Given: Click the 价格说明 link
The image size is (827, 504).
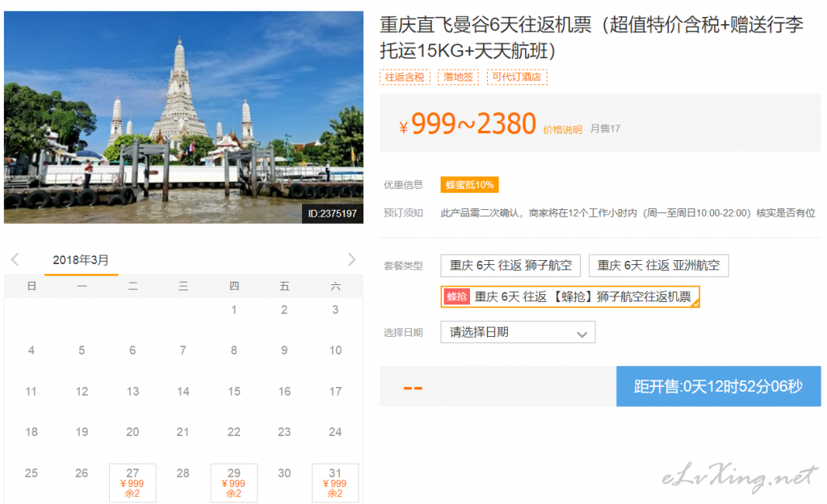Looking at the screenshot, I should [562, 130].
